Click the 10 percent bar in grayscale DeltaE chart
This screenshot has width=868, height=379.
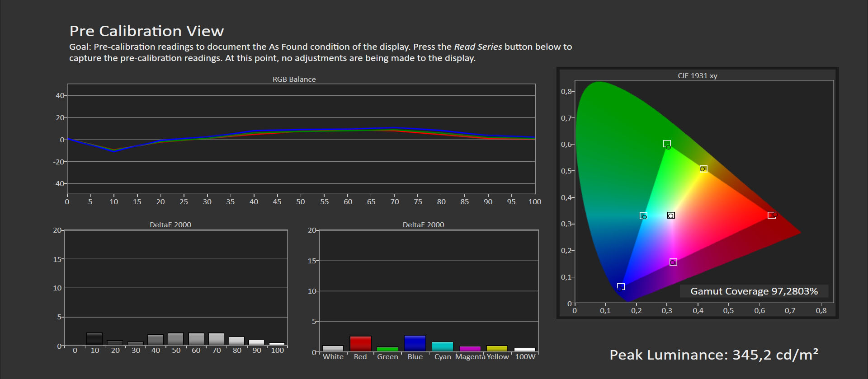tap(94, 339)
